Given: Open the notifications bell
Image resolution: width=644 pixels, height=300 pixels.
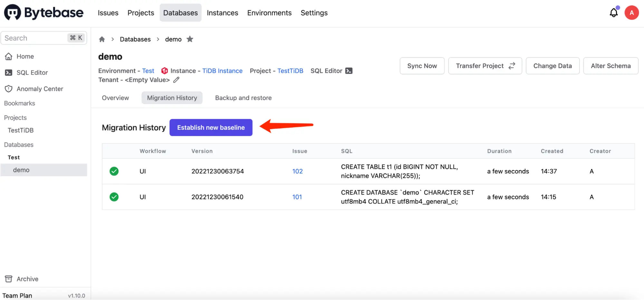Looking at the screenshot, I should tap(614, 13).
